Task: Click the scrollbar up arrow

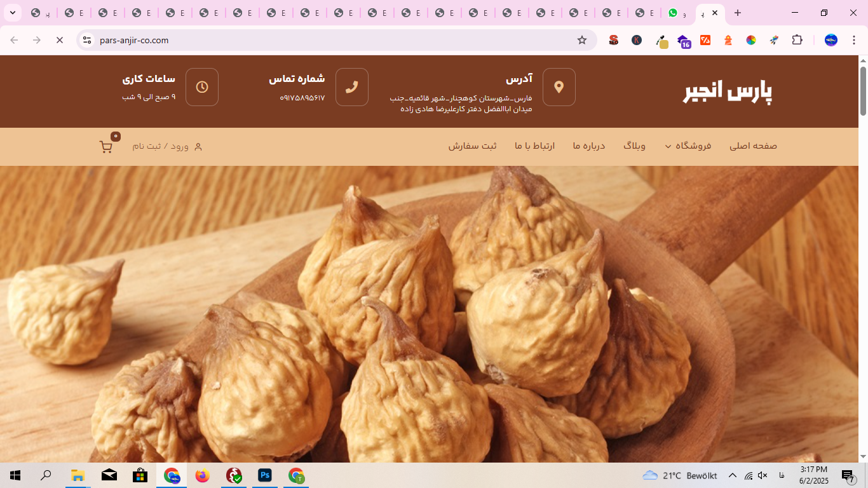Action: click(x=863, y=60)
